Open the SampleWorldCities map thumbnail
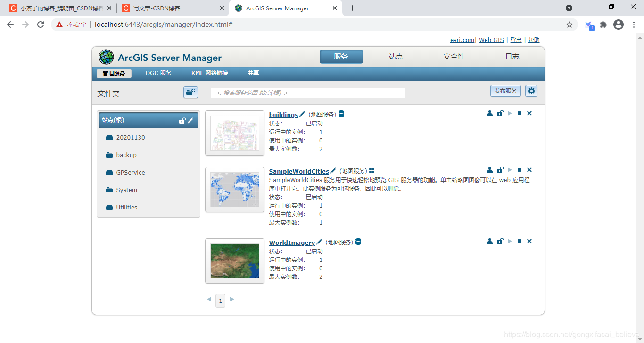 click(235, 190)
